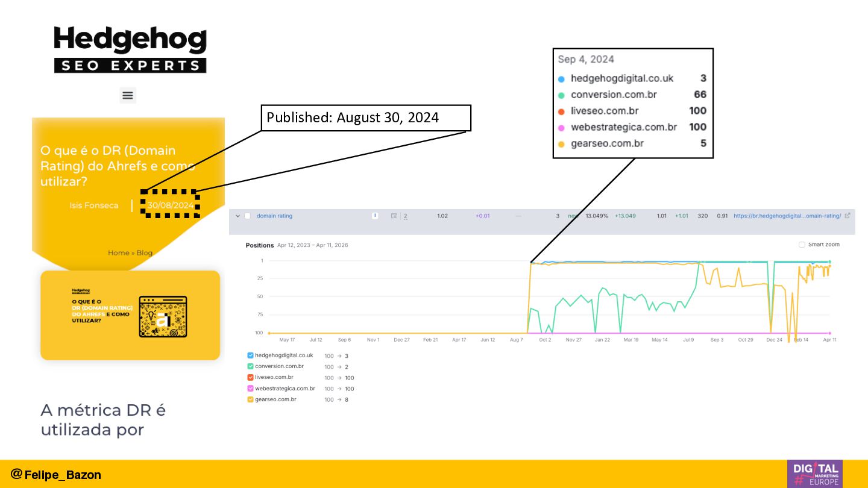Click gearseo.com.br in the tooltip
868x488 pixels.
[607, 143]
